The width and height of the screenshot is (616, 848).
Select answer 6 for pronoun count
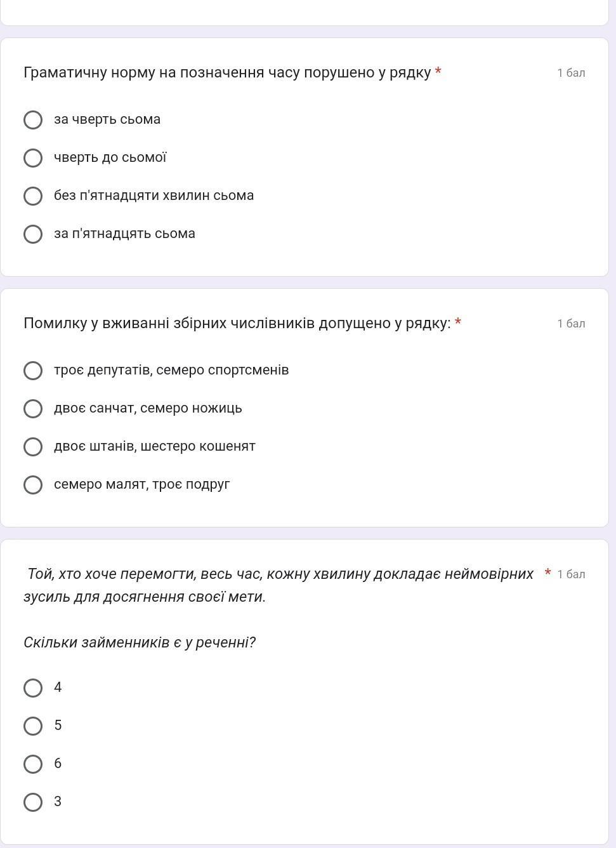pos(33,764)
